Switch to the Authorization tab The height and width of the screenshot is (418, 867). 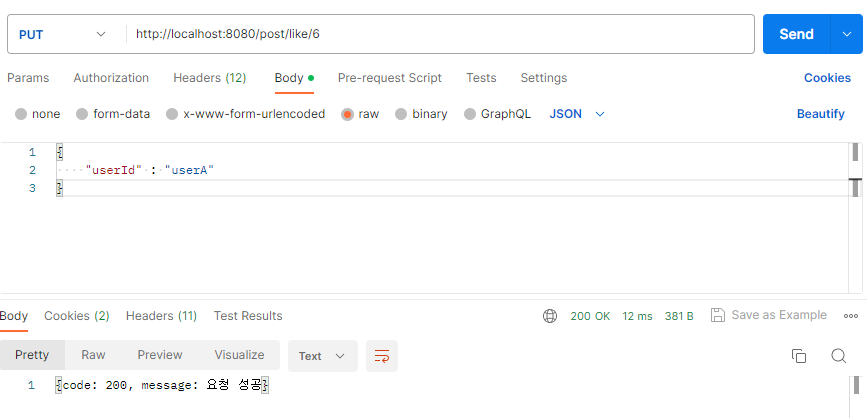[x=111, y=78]
